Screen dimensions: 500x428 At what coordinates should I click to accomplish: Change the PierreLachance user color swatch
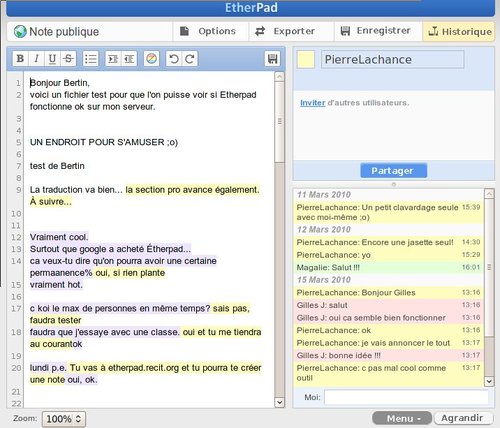(x=306, y=60)
